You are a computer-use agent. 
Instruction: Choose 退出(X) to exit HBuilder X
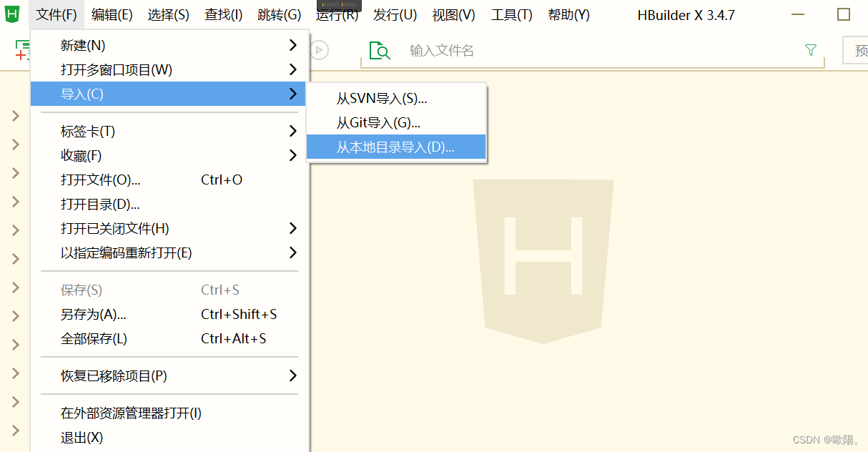pos(169,437)
